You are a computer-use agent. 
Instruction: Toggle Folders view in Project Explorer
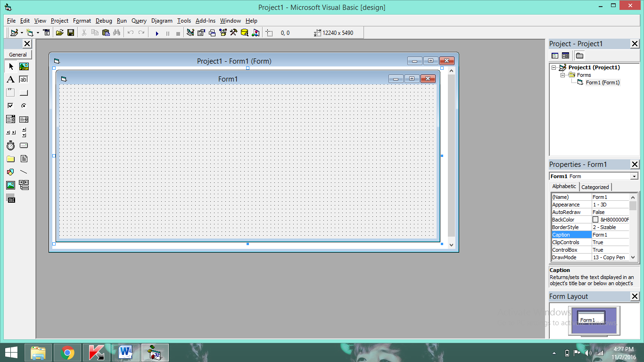coord(579,55)
